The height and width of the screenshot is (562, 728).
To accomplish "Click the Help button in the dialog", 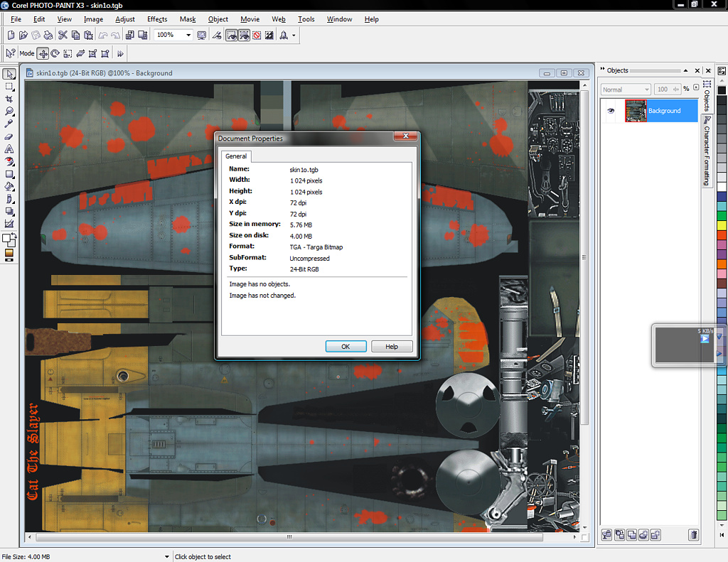I will pos(391,347).
